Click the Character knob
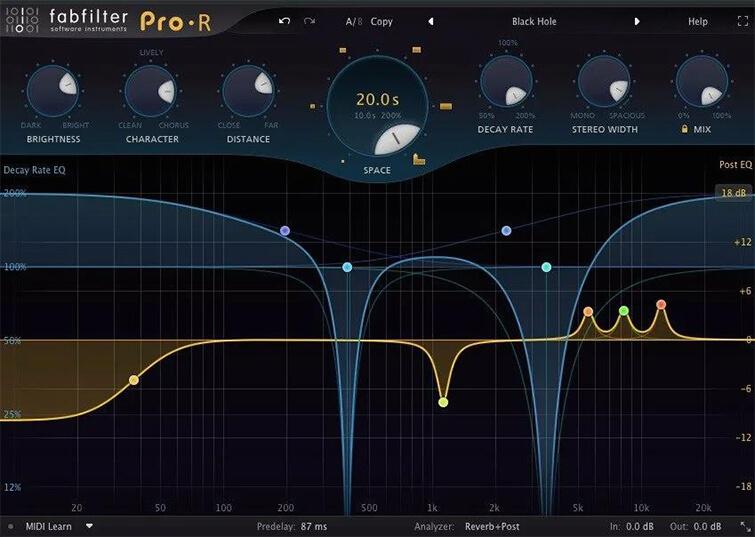755x537 pixels. pyautogui.click(x=151, y=91)
